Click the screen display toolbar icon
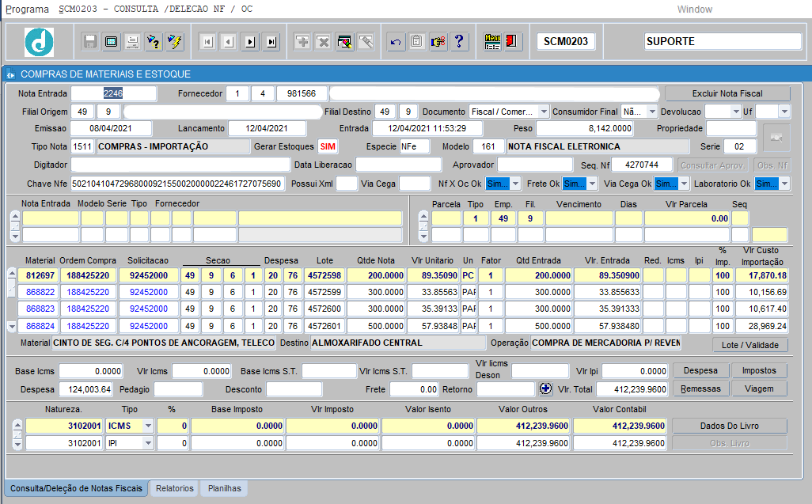The image size is (812, 504). click(x=112, y=41)
